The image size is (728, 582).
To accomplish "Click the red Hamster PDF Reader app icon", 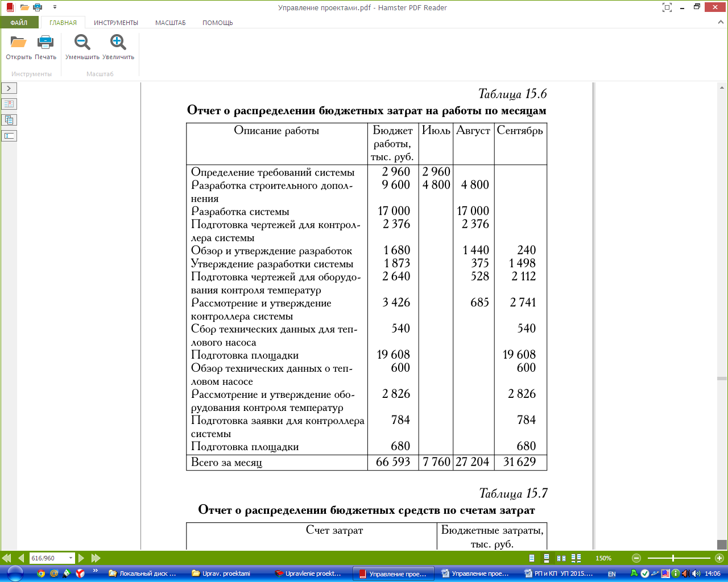I will [10, 7].
